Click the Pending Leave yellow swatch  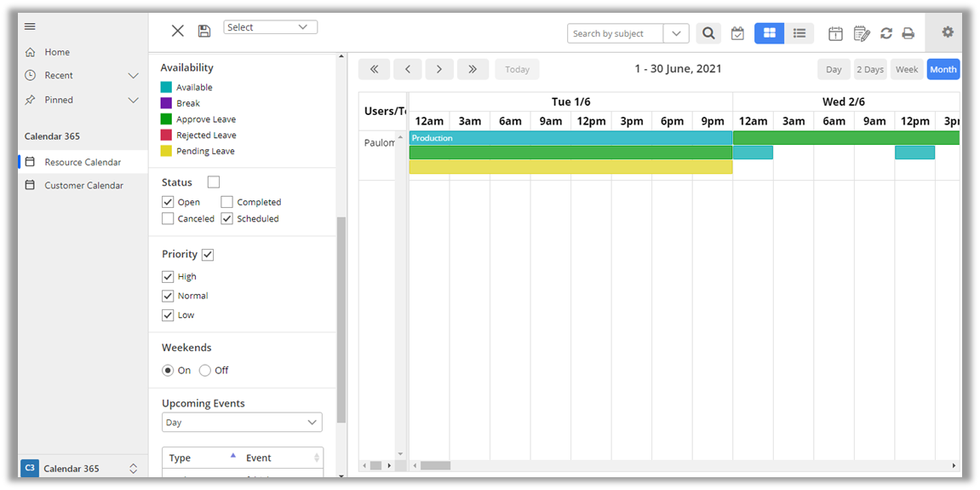166,151
